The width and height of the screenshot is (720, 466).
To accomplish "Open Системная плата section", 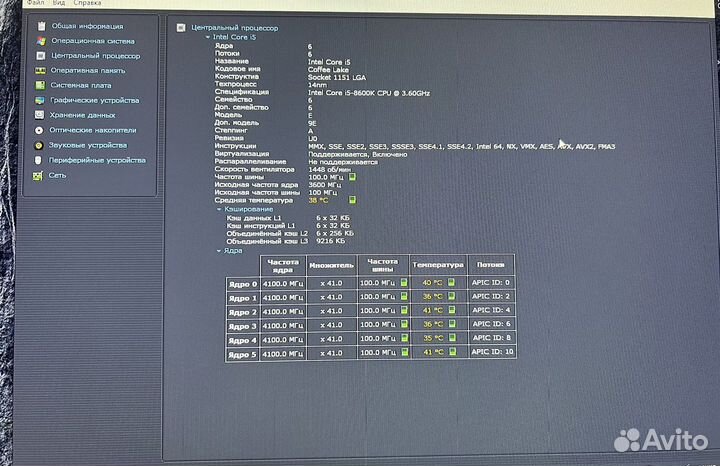I will coord(81,85).
